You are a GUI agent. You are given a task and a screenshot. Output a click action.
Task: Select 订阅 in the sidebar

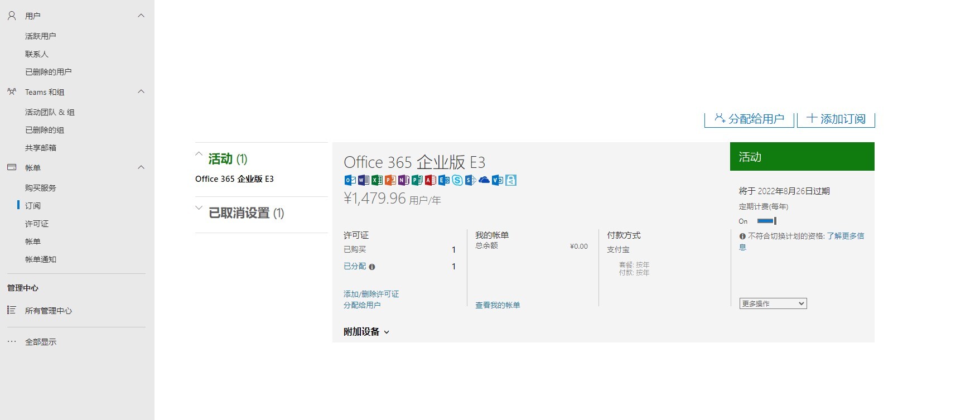pyautogui.click(x=33, y=206)
